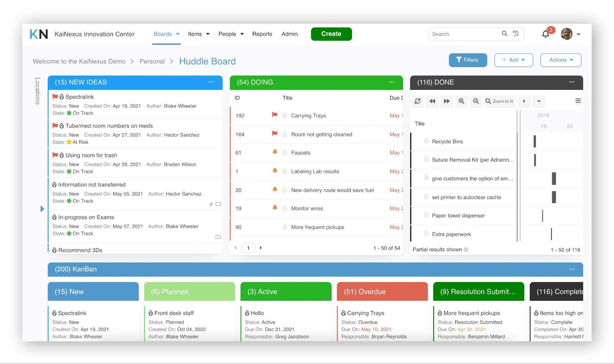
Task: Click the set printer to autoclear cache bar
Action: (554, 197)
